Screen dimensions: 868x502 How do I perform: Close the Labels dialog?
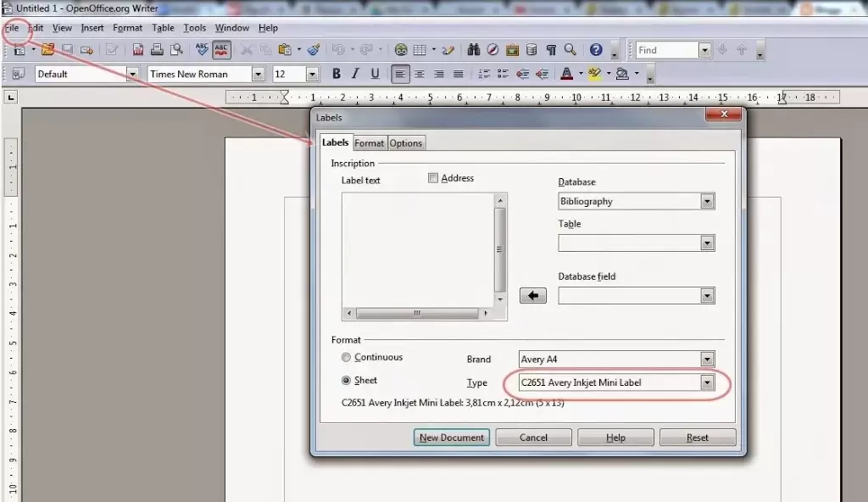(x=724, y=114)
